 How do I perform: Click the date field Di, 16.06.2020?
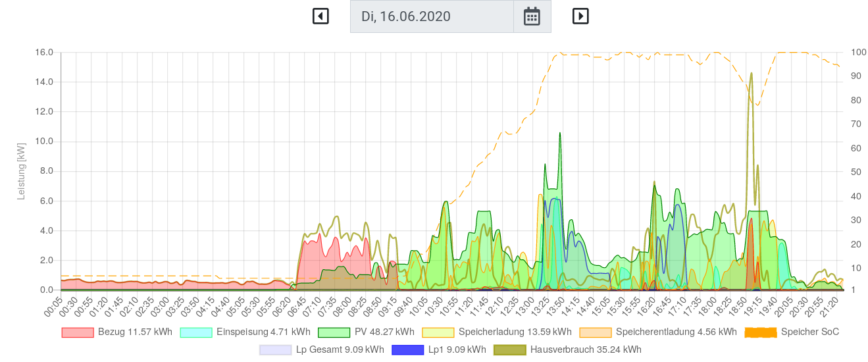tap(432, 16)
